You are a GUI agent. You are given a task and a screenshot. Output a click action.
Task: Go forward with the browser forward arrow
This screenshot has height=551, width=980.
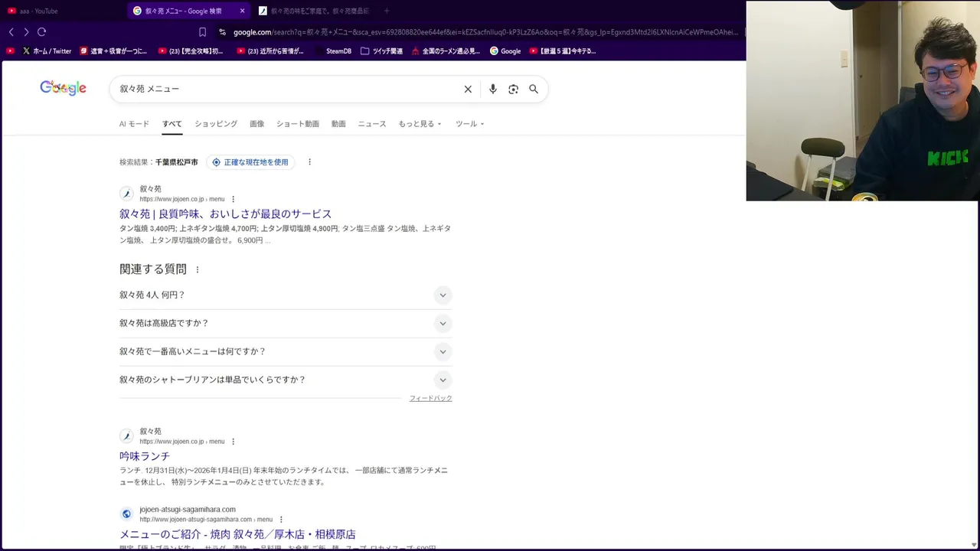click(x=26, y=32)
